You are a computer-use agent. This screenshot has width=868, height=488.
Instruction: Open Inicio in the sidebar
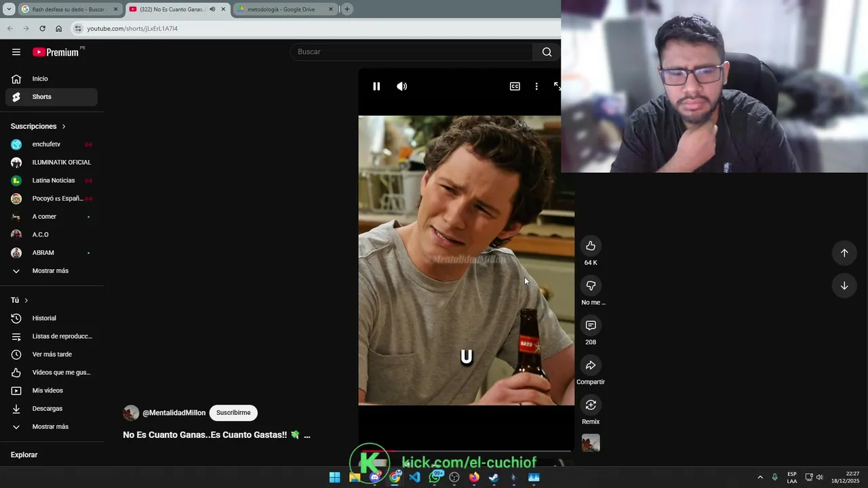coord(52,79)
